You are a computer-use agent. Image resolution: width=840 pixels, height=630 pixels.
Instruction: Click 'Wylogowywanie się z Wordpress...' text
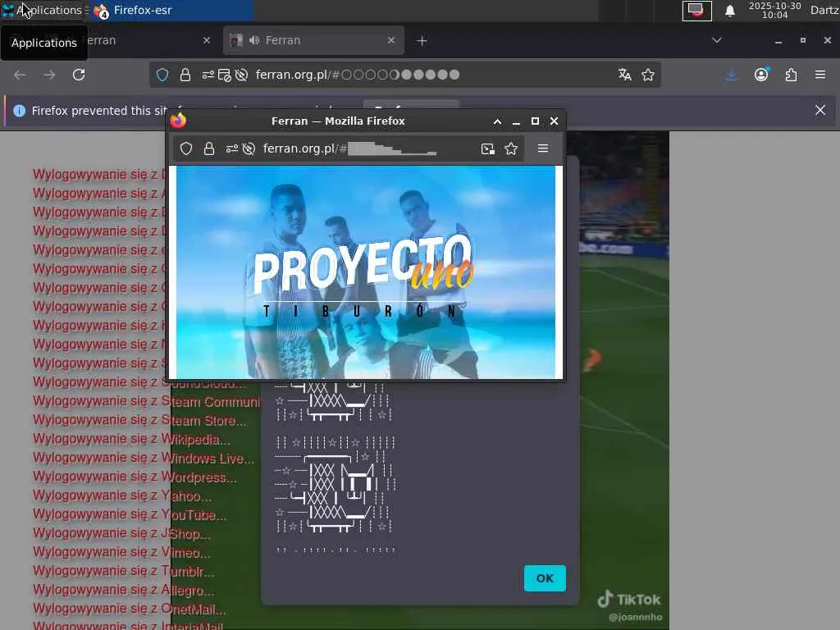(135, 477)
